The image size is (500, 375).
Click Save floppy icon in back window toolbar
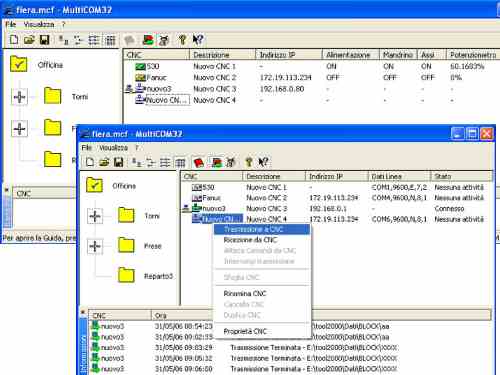click(44, 40)
